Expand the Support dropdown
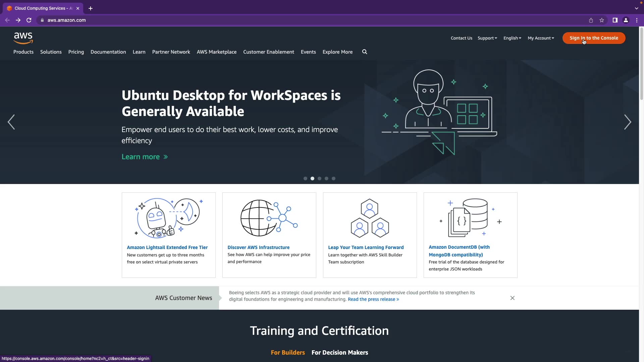The image size is (644, 362). (x=487, y=38)
